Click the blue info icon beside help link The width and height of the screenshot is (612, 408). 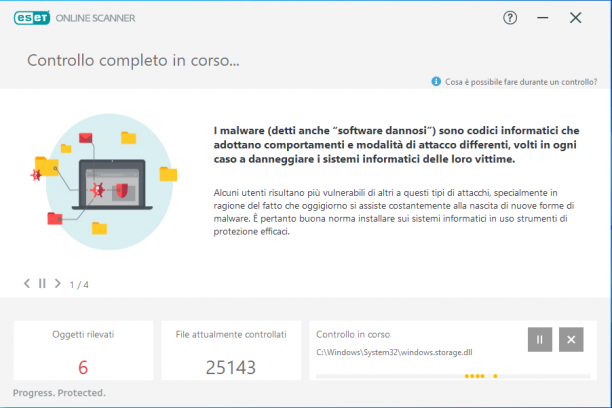[x=436, y=82]
